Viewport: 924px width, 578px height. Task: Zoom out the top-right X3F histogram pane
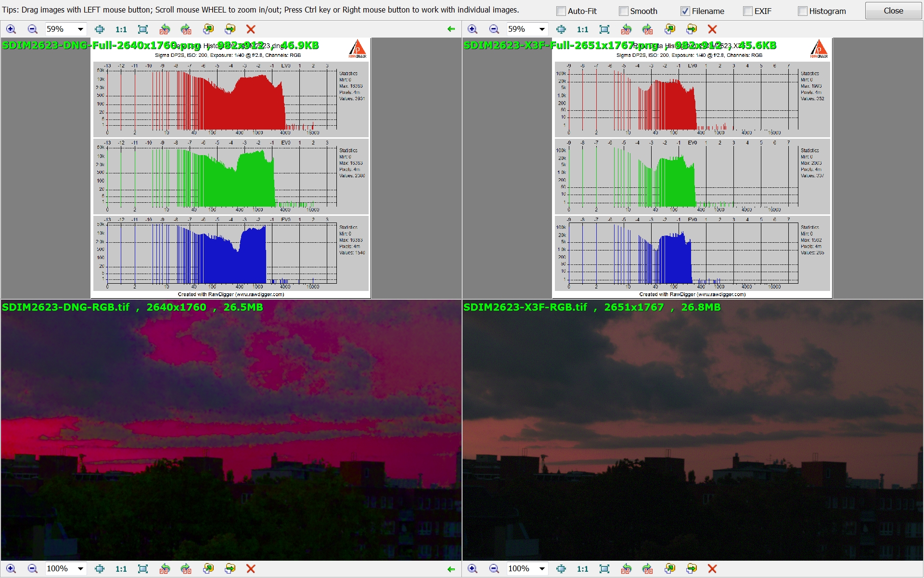(x=494, y=29)
